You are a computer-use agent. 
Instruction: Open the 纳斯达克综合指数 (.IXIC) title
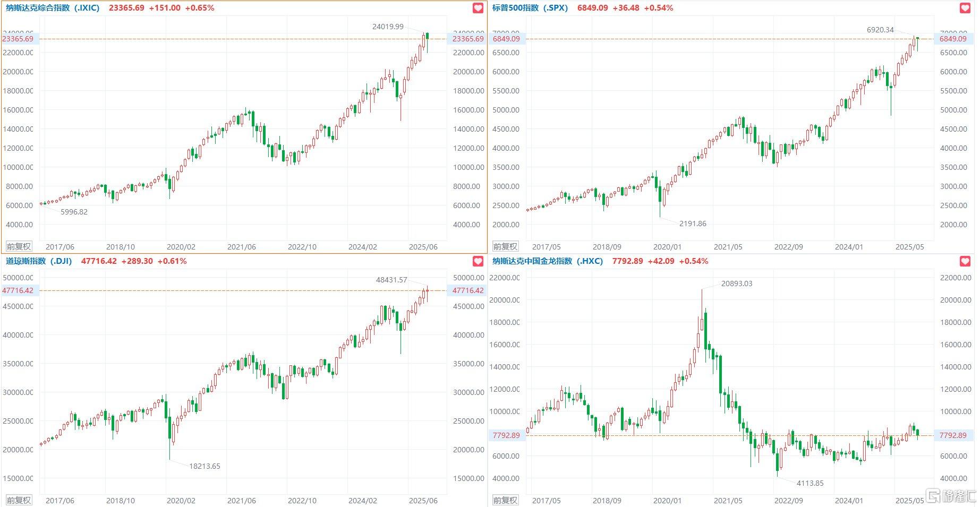(x=53, y=8)
